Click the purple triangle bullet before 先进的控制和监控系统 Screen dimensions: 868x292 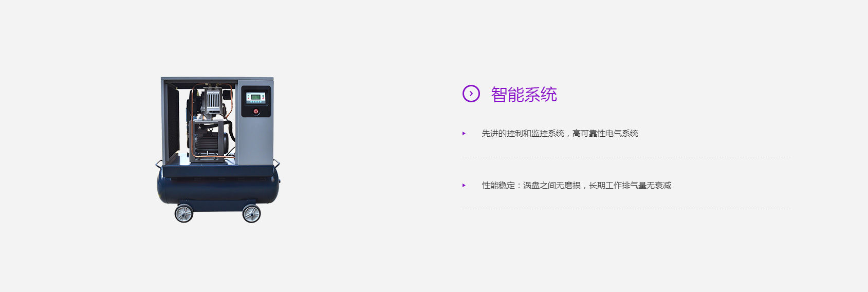[x=464, y=134]
